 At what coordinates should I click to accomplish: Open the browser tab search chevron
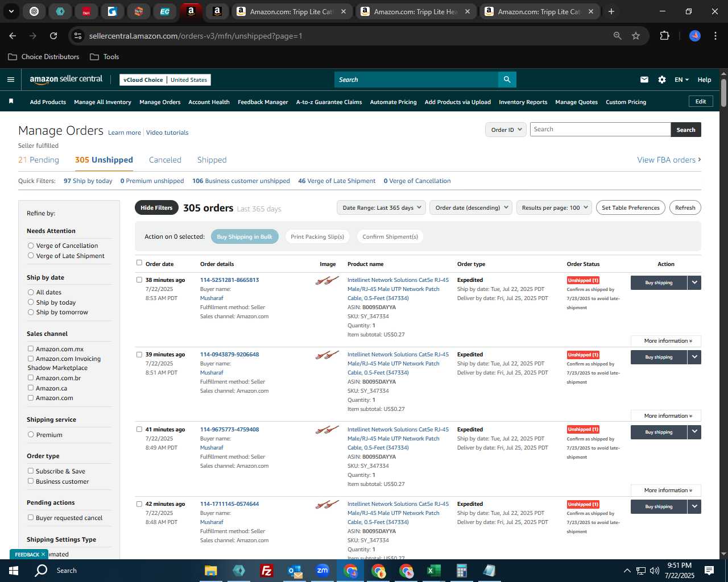tap(11, 11)
